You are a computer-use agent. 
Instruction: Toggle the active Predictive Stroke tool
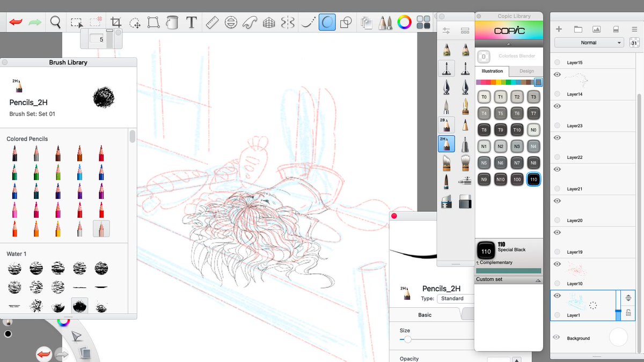[327, 22]
